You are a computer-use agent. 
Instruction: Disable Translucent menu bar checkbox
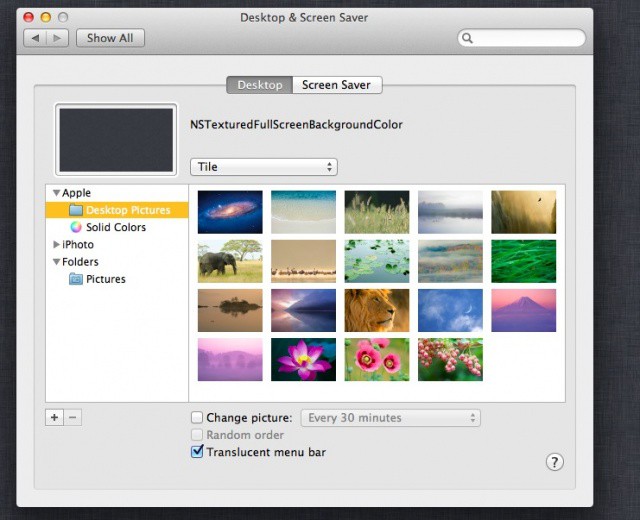[x=197, y=452]
